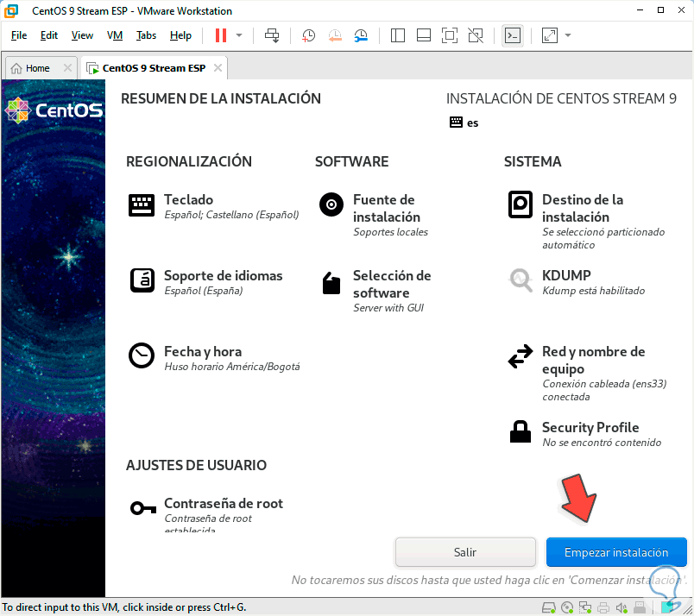The height and width of the screenshot is (616, 694).
Task: Click the printer status bar icon
Action: (603, 607)
